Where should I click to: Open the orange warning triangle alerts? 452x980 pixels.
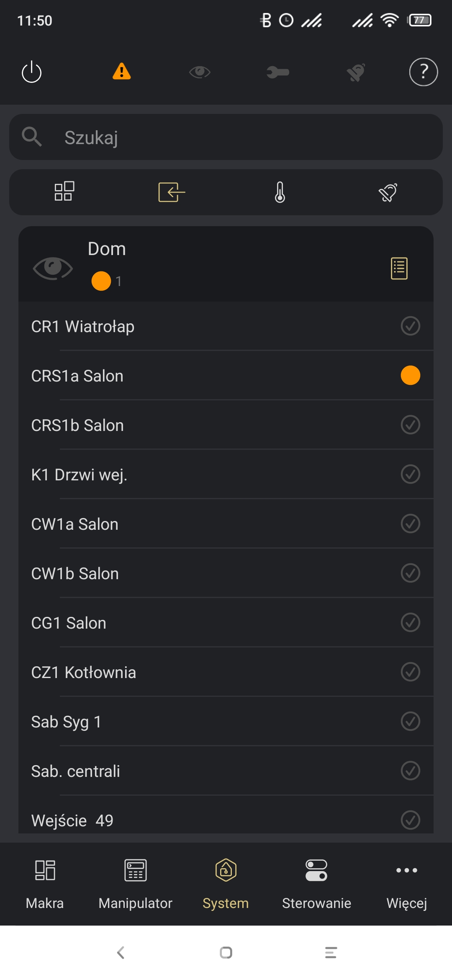(122, 72)
